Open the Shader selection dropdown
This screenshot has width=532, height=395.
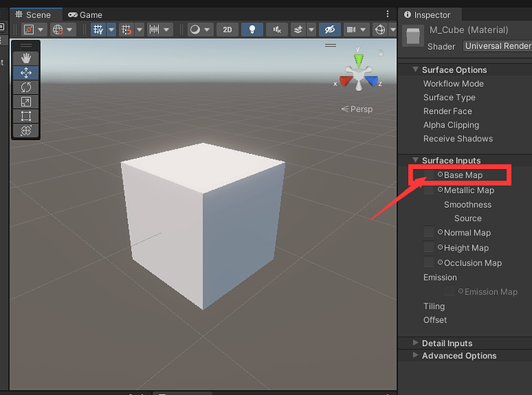pos(497,46)
